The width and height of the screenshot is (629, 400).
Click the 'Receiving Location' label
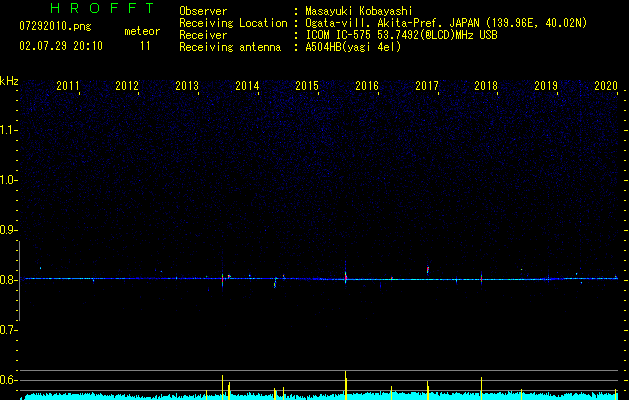pos(233,24)
